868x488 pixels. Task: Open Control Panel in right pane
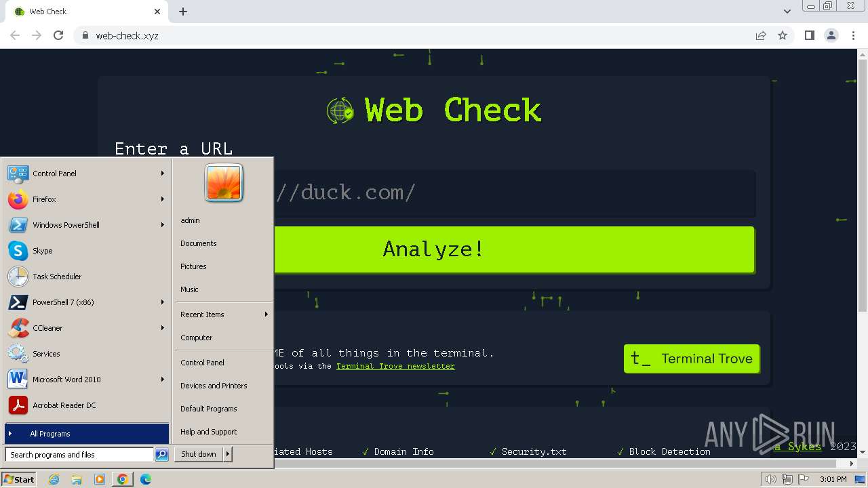point(224,363)
